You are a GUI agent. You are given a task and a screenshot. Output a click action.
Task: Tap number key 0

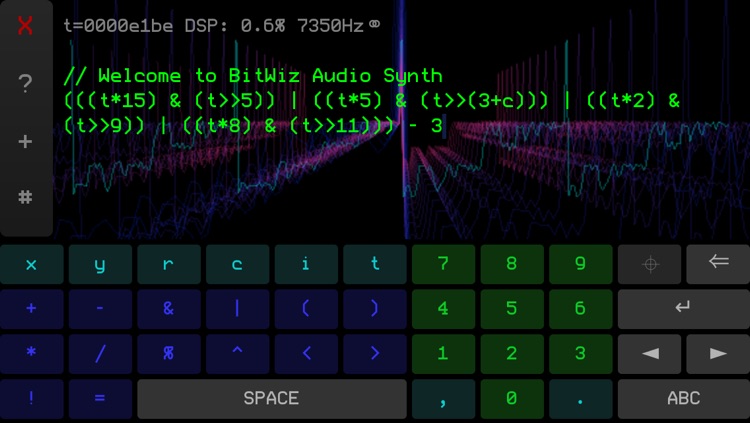point(512,399)
